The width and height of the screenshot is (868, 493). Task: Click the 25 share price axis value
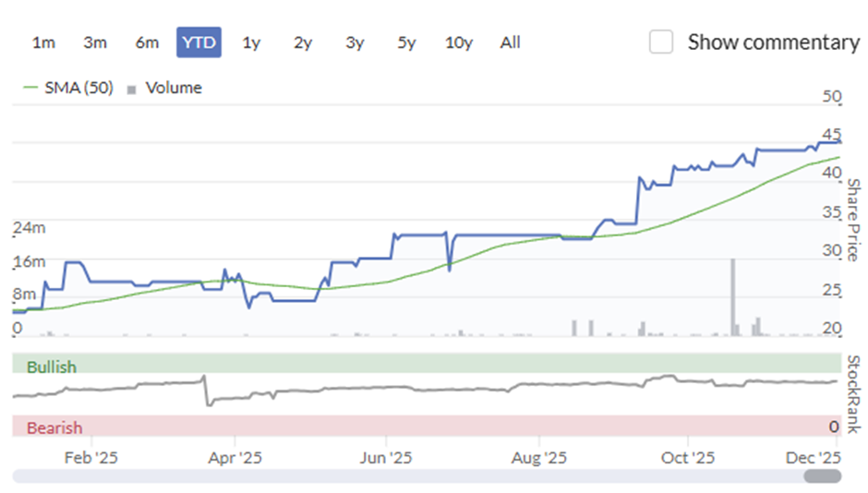point(831,289)
